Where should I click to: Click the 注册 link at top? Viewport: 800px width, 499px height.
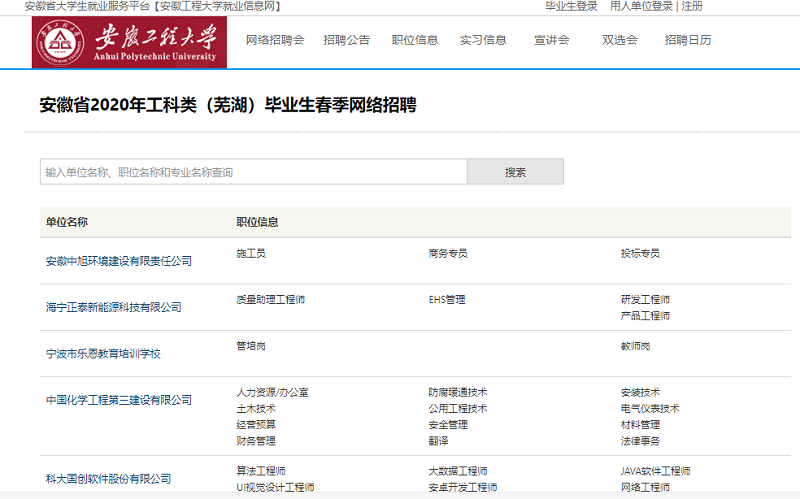click(x=692, y=6)
